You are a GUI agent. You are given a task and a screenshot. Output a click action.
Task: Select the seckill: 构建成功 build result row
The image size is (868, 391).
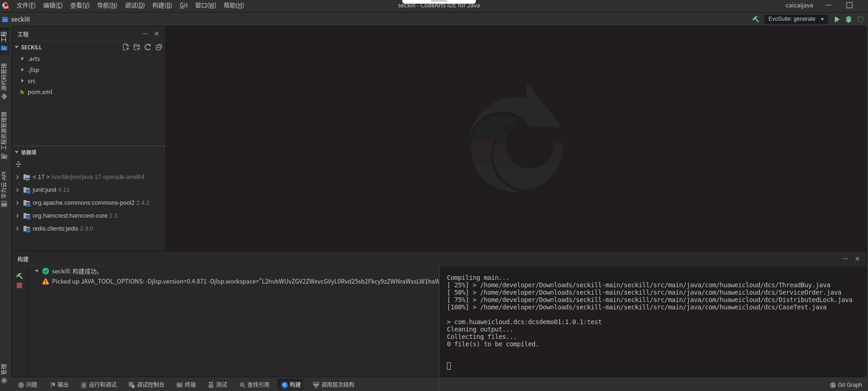pos(234,271)
